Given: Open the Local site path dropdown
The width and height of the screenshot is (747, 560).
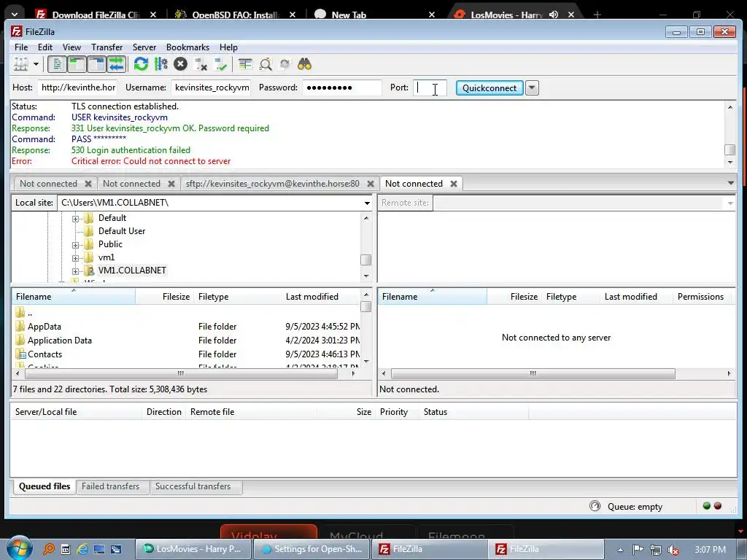Looking at the screenshot, I should point(367,203).
